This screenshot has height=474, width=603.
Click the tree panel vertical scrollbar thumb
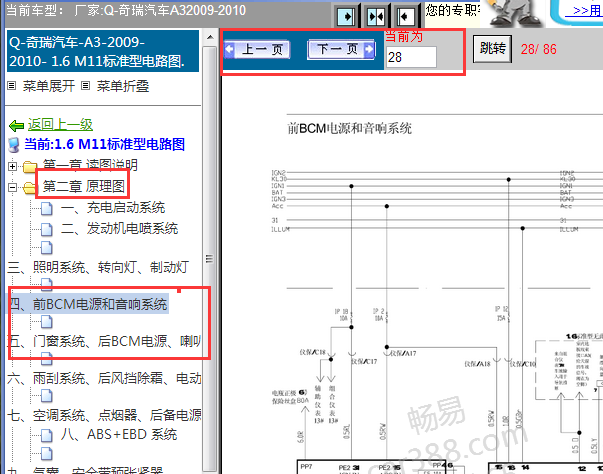210,258
